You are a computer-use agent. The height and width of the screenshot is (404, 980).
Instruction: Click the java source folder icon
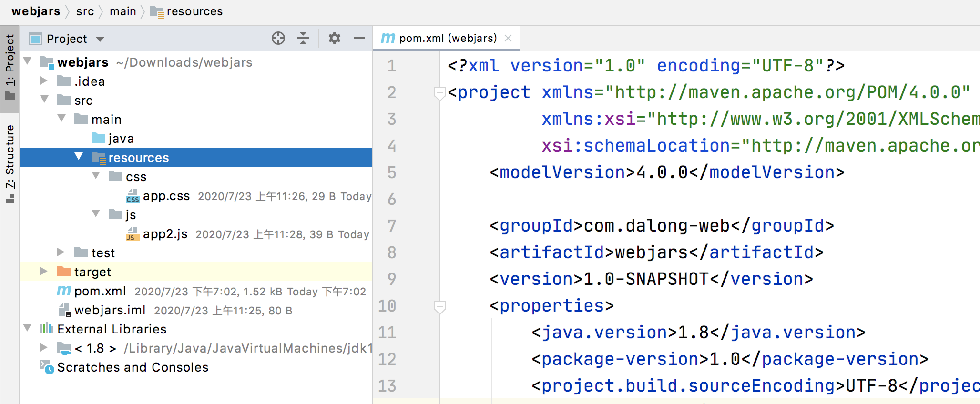[98, 138]
